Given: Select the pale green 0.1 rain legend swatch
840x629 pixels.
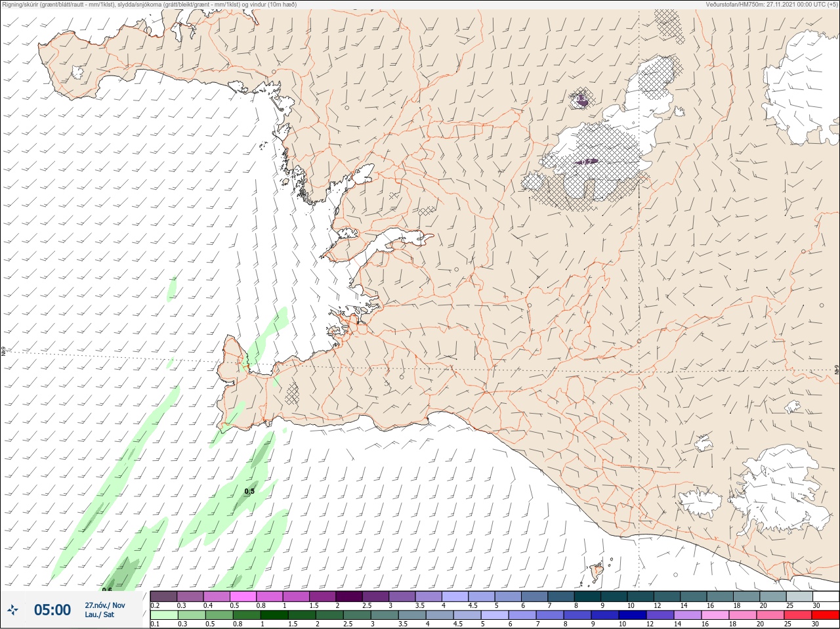Looking at the screenshot, I should tap(164, 615).
